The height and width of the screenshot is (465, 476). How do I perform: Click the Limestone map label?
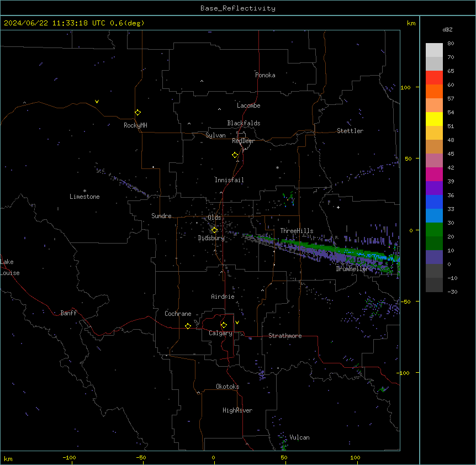(84, 197)
